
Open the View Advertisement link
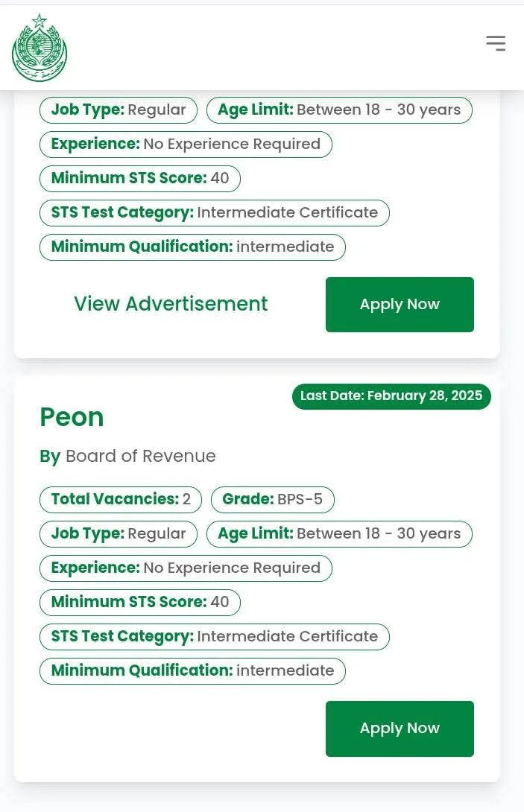click(x=171, y=304)
